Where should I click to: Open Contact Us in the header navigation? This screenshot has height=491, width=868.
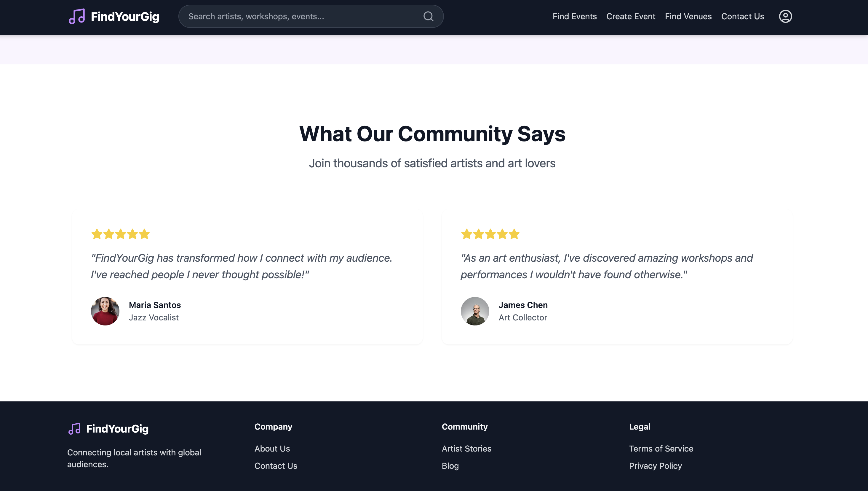(742, 16)
